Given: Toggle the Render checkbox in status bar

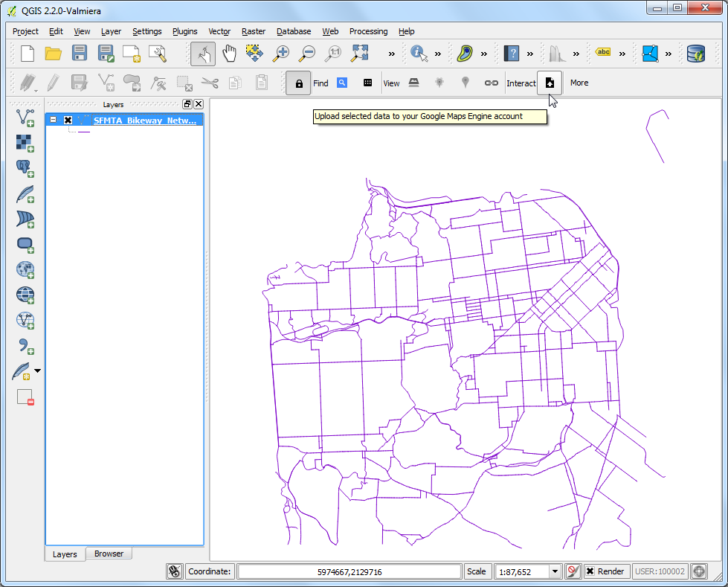Looking at the screenshot, I should point(590,571).
